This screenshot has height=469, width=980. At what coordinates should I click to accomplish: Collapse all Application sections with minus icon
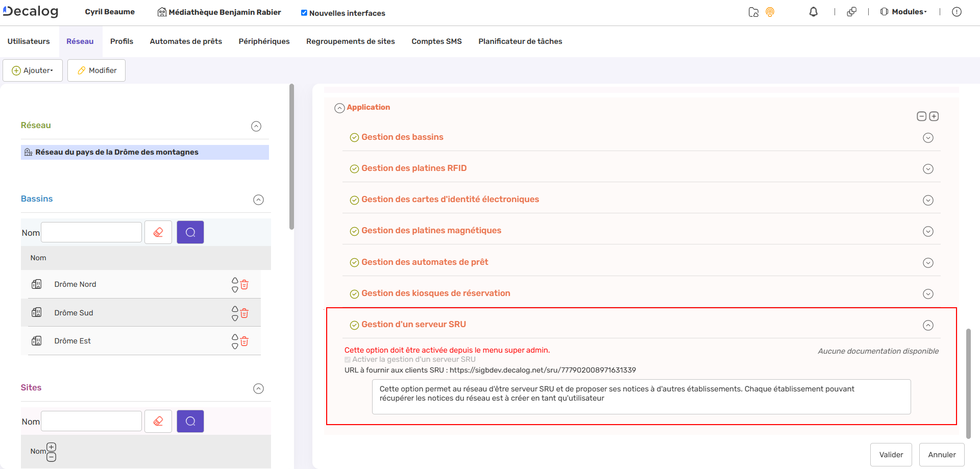(x=921, y=116)
